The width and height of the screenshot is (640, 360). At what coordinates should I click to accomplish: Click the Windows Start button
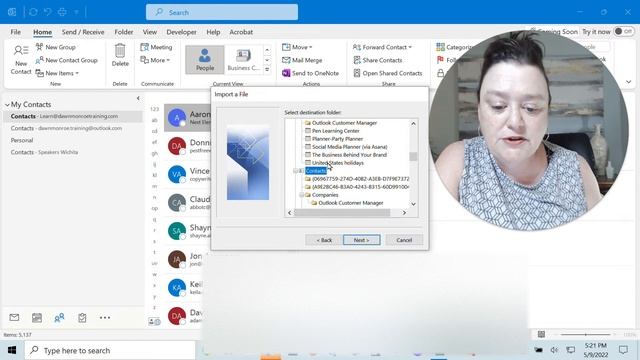click(x=11, y=350)
